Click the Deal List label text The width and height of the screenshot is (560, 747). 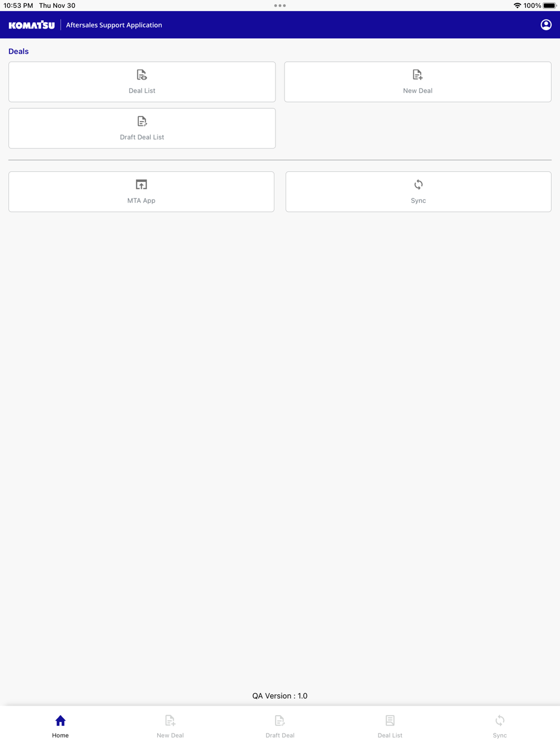coord(142,91)
